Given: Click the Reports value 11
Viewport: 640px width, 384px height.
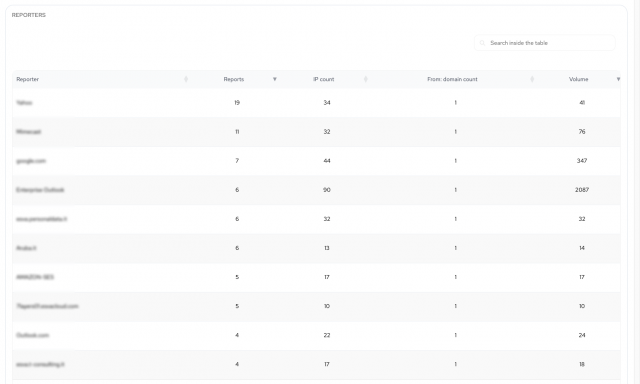Looking at the screenshot, I should click(x=237, y=131).
